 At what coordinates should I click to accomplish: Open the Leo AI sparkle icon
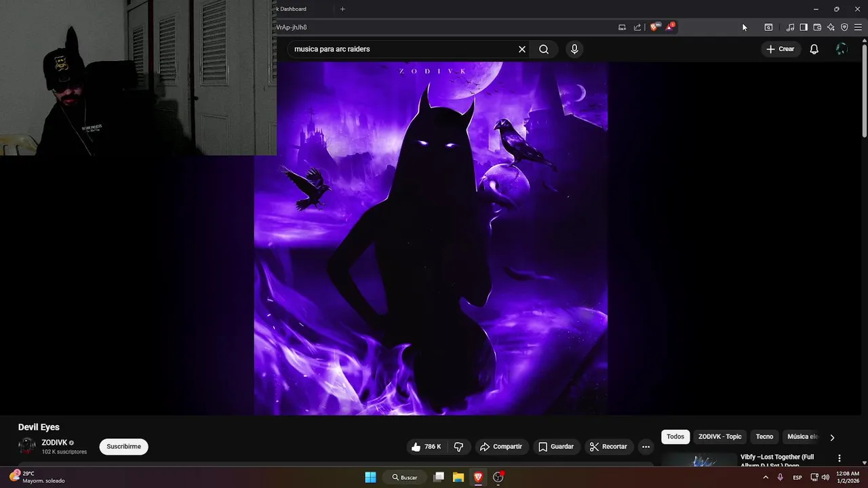831,27
